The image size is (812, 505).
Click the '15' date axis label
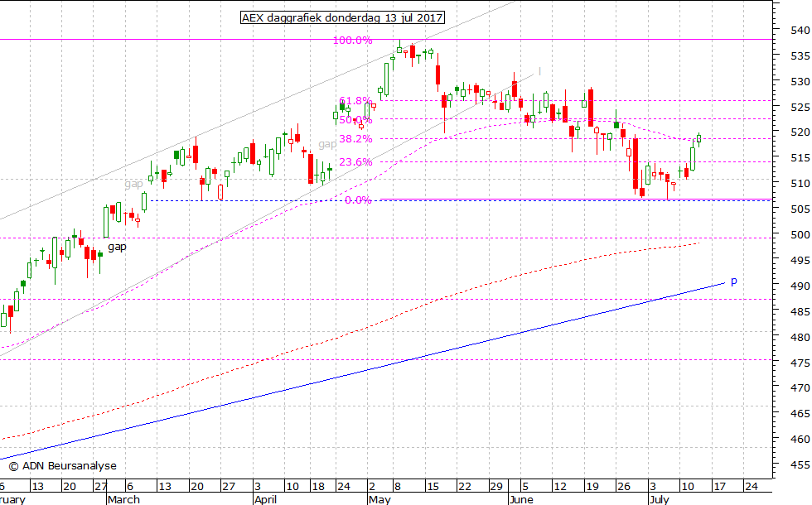433,487
